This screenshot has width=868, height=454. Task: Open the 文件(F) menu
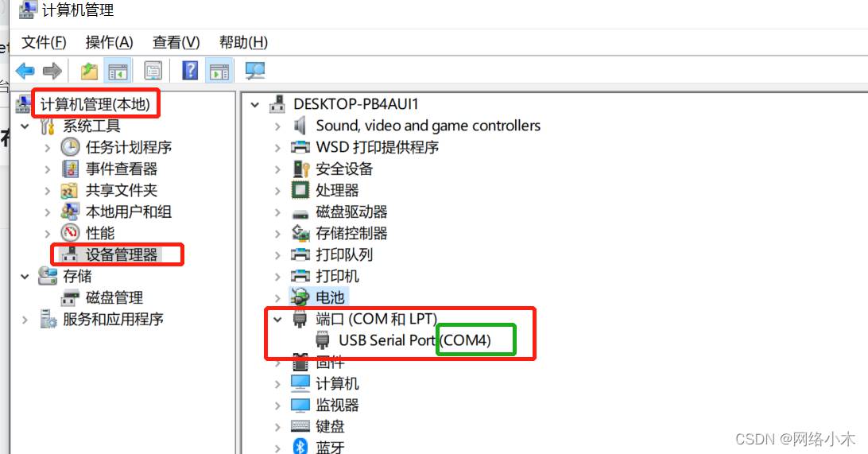(x=44, y=42)
